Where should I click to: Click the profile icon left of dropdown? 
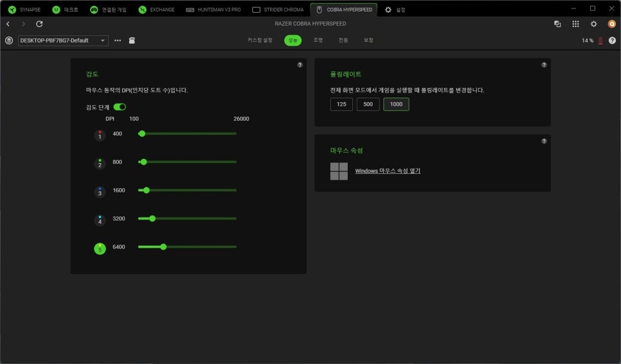[9, 40]
